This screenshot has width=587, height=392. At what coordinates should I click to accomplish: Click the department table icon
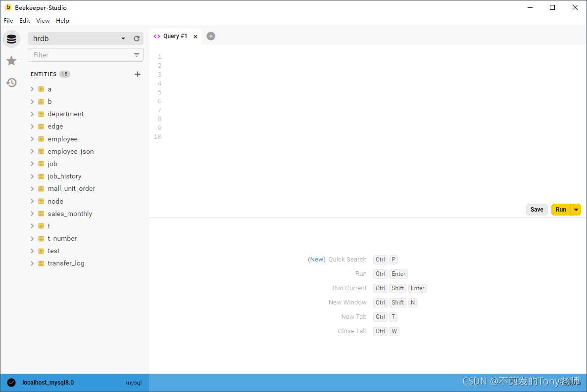pos(41,114)
